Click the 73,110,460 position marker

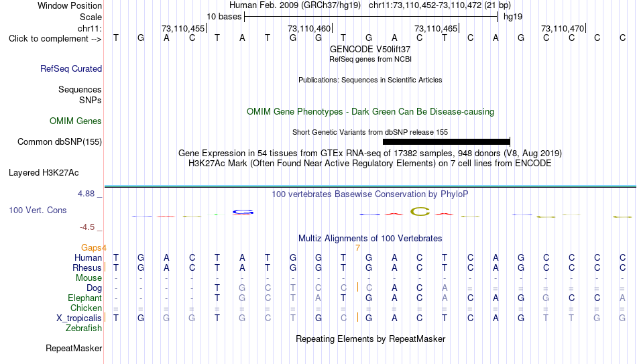click(x=310, y=28)
